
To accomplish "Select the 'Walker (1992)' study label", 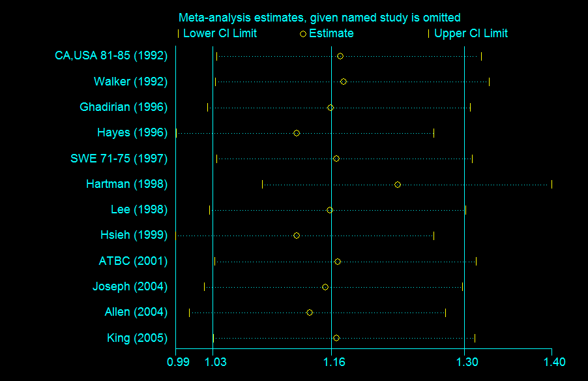I will (x=130, y=82).
